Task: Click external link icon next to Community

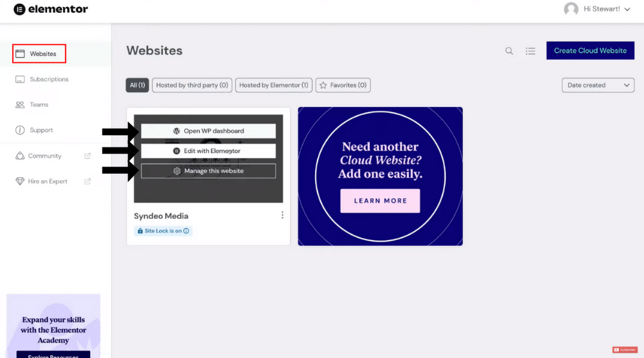Action: pyautogui.click(x=88, y=156)
